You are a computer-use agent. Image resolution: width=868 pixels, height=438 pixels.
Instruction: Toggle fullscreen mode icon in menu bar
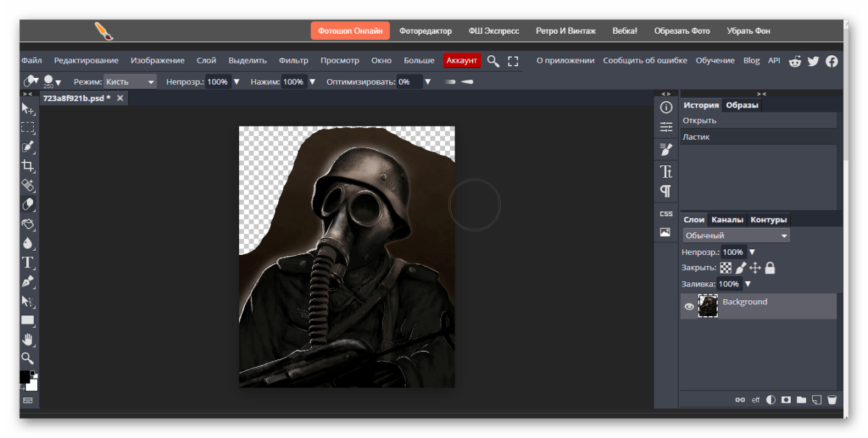[x=513, y=61]
